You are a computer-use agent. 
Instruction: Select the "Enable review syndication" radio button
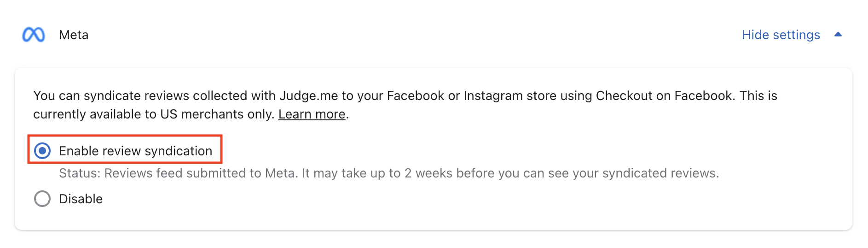pos(42,151)
